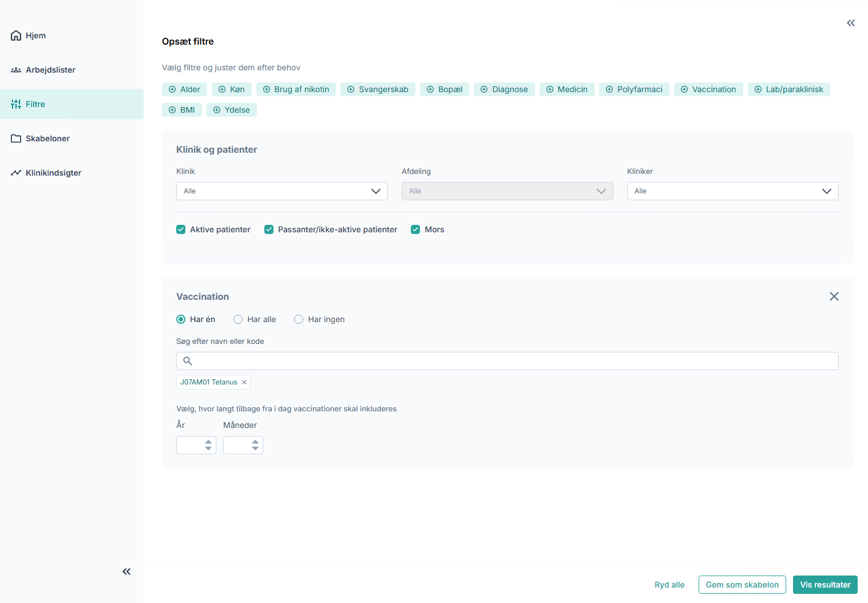The height and width of the screenshot is (603, 868).
Task: Click the home icon beside Hjem
Action: [x=16, y=35]
